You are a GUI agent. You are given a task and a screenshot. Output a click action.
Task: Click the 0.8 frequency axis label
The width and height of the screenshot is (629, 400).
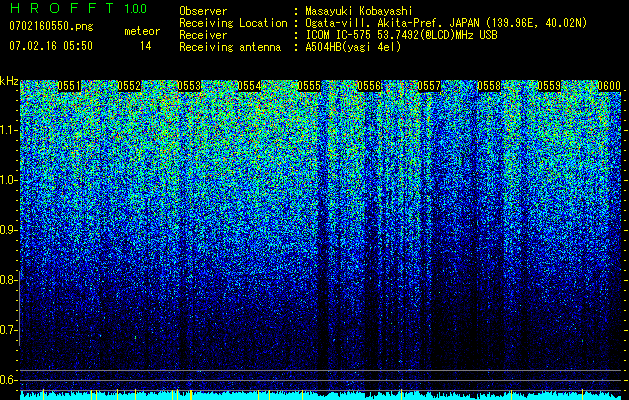tap(7, 280)
